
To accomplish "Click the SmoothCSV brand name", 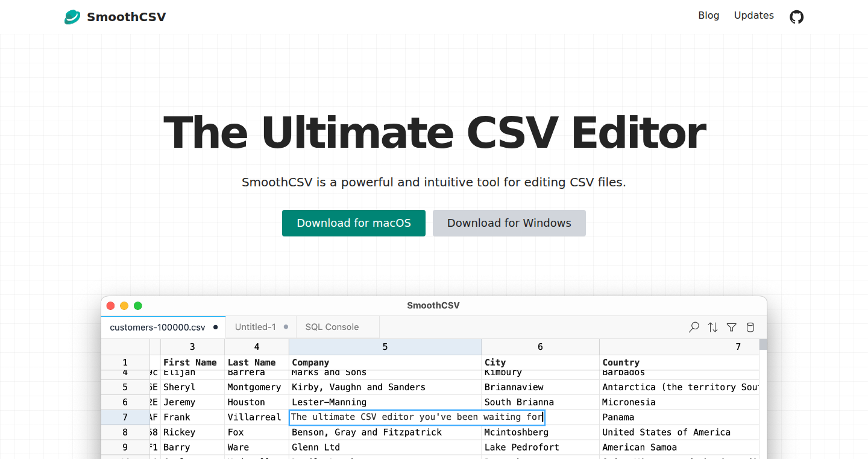I will click(127, 17).
